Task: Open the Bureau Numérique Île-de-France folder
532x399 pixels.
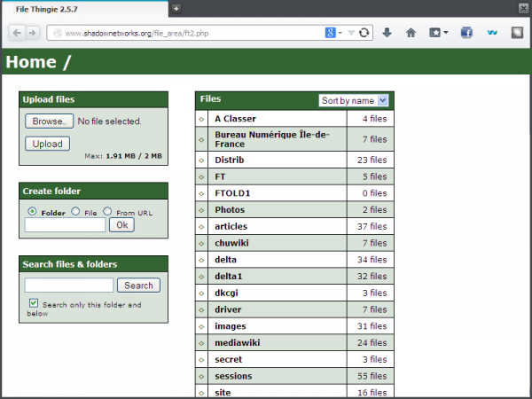Action: click(272, 139)
